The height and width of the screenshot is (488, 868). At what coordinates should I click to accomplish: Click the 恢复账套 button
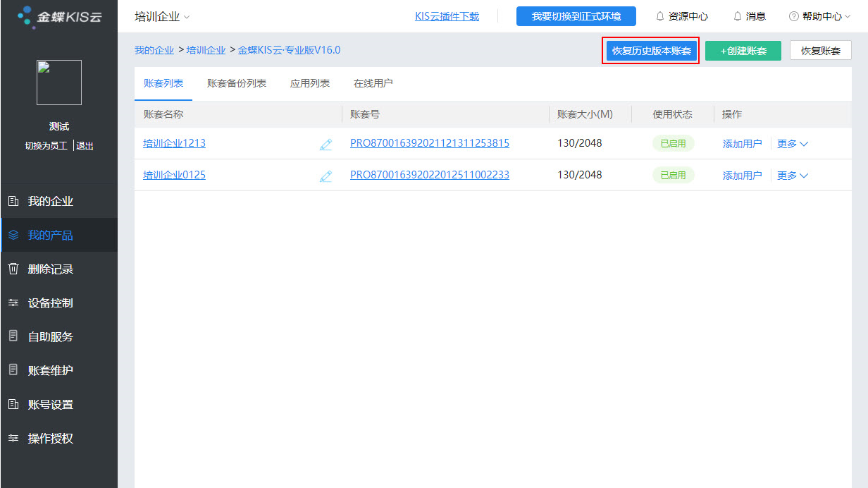click(821, 51)
